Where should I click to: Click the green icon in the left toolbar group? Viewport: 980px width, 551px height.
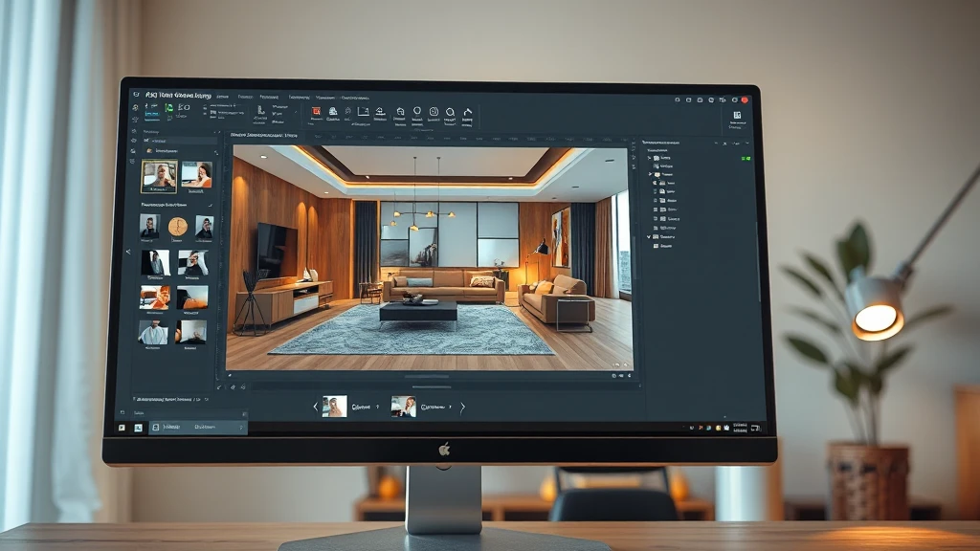169,108
